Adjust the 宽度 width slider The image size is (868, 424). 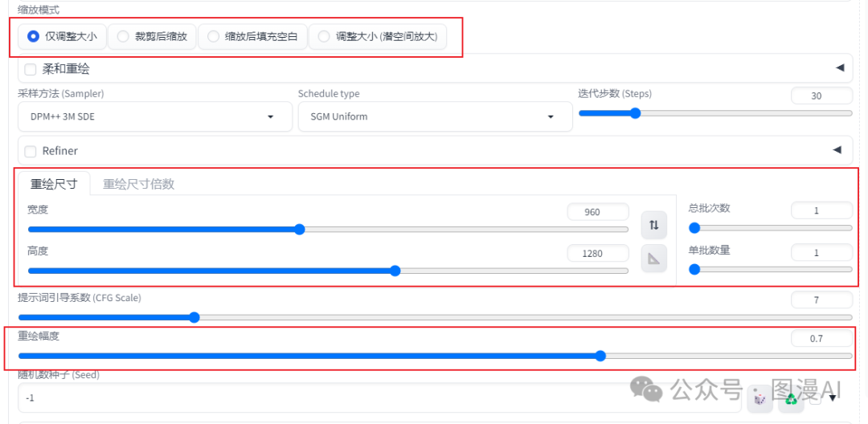[328, 230]
